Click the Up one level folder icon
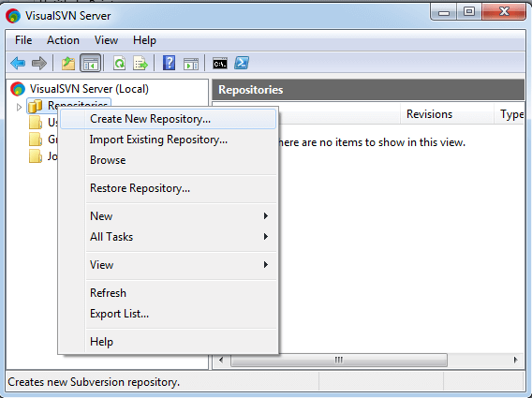Viewport: 532px width, 398px height. (x=67, y=63)
